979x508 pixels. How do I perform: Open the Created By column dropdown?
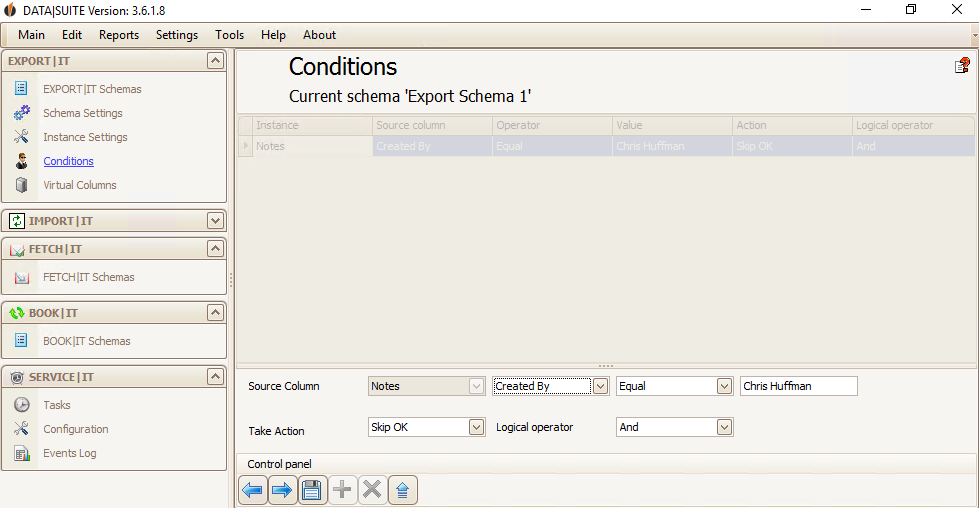click(x=600, y=386)
